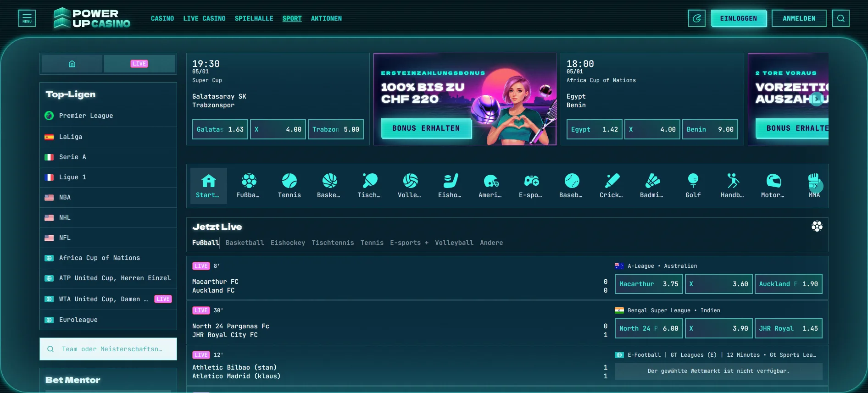Screen dimensions: 868x393
Task: Open Euroleague in Top-Ligen
Action: point(108,320)
